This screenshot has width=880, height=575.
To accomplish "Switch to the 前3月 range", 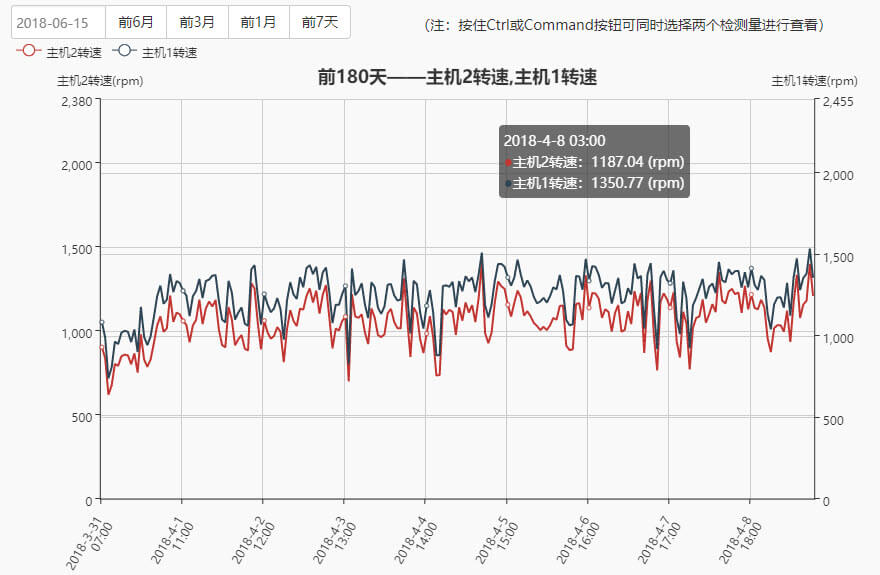I will (x=197, y=22).
